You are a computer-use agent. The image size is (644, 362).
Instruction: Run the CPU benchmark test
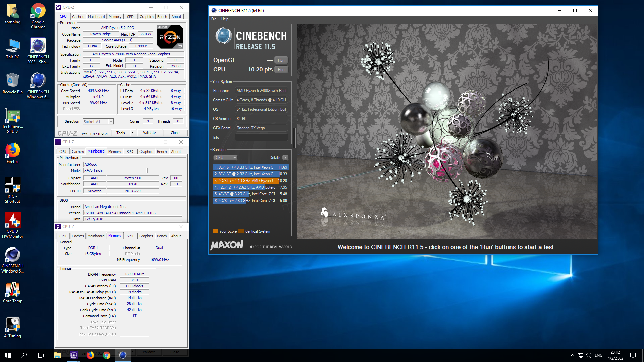(x=281, y=70)
